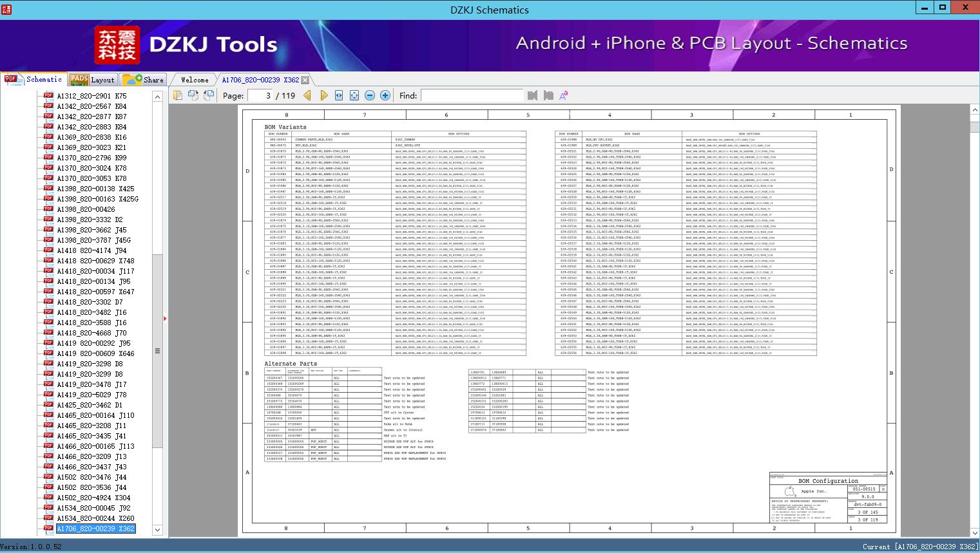Viewport: 980px width, 553px height.
Task: Close the A1706_820-00239 X362 tab
Action: click(305, 80)
